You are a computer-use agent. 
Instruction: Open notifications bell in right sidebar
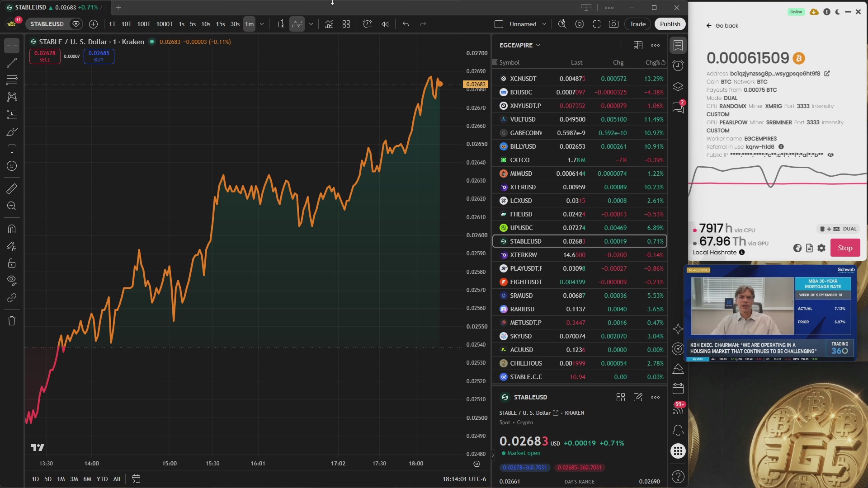pos(678,430)
